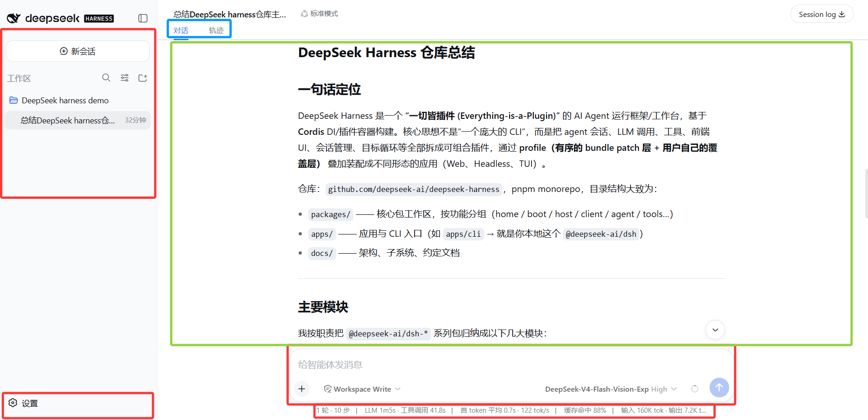Open the DeepSeek-V4-Flash-Vision-Exp model dropdown
The image size is (868, 420).
611,389
